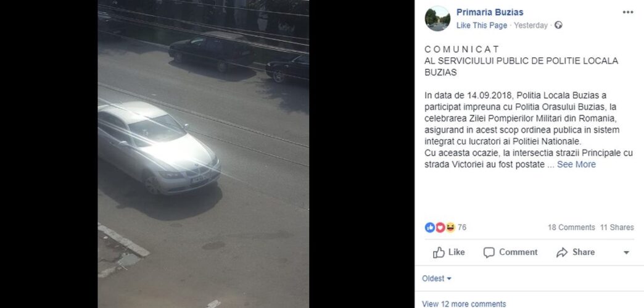Expand post text with See More
Screen dimensions: 644x308
(576, 164)
